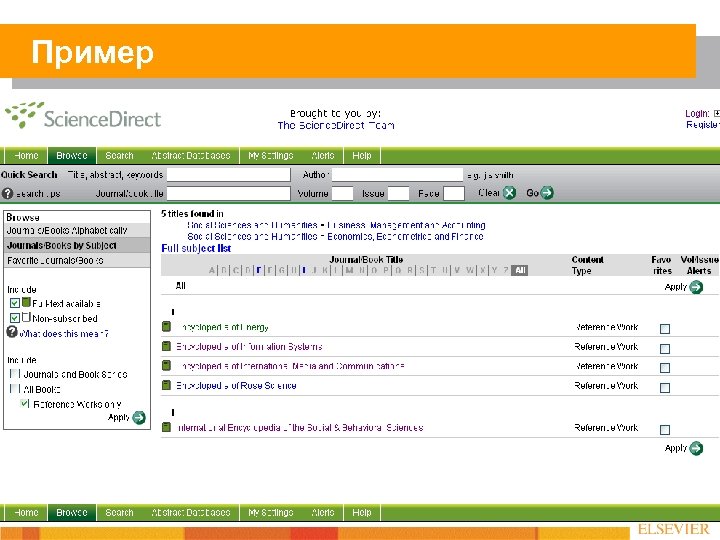Tick favorites checkbox for Encyclopedia of International Media
The height and width of the screenshot is (540, 720).
tap(664, 368)
